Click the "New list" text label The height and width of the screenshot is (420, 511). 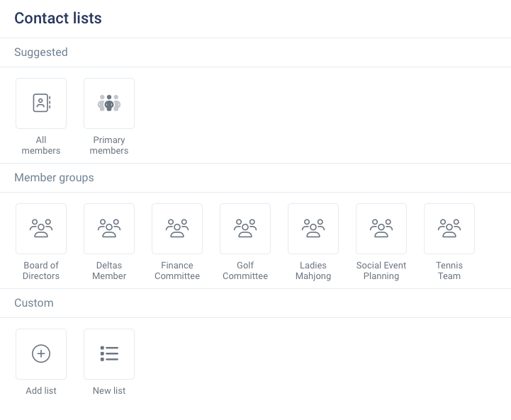pyautogui.click(x=109, y=391)
